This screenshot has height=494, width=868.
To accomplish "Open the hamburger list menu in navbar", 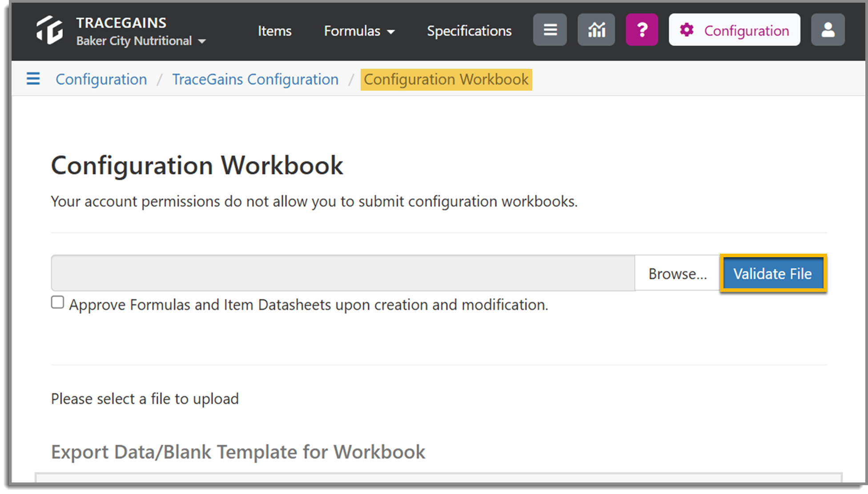I will pos(550,30).
